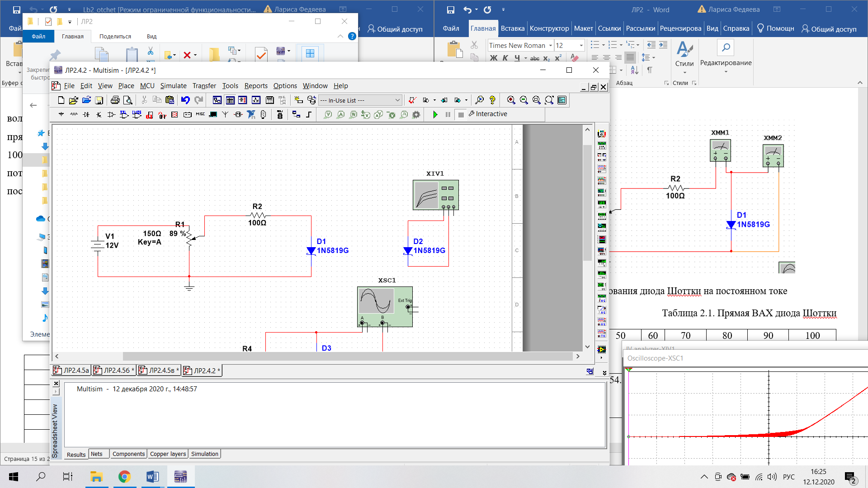
Task: Place a current probe icon
Action: pos(341,115)
